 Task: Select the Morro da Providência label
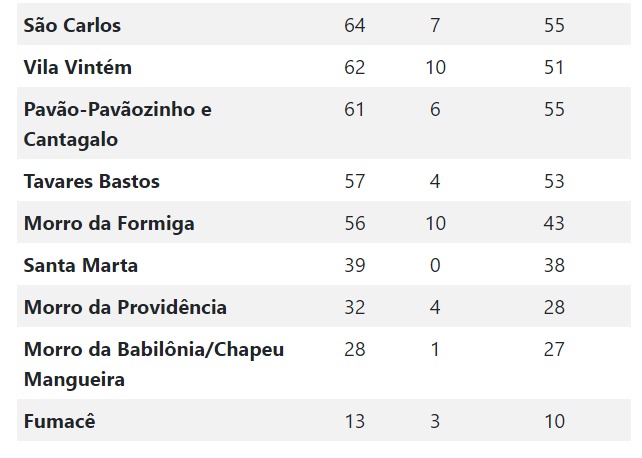125,307
